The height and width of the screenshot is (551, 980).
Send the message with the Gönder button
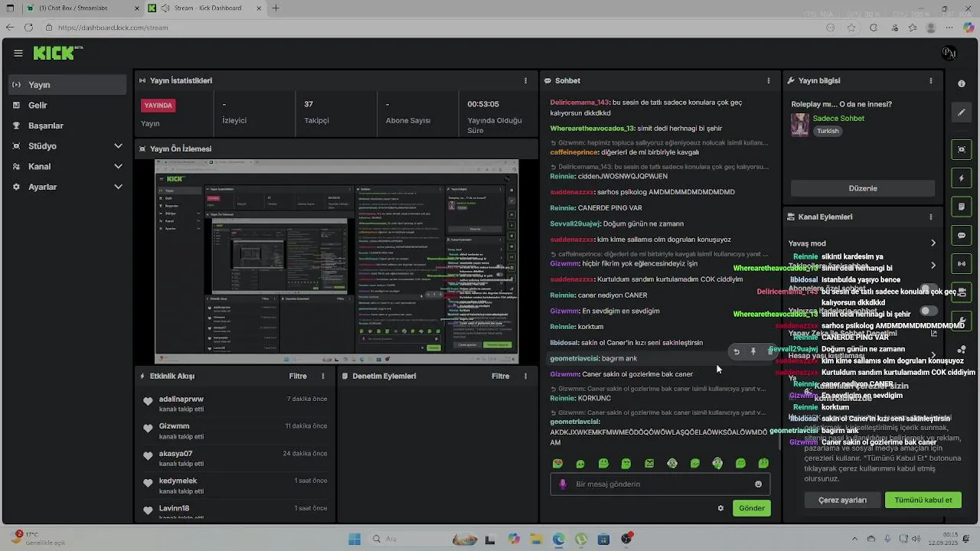tap(751, 508)
